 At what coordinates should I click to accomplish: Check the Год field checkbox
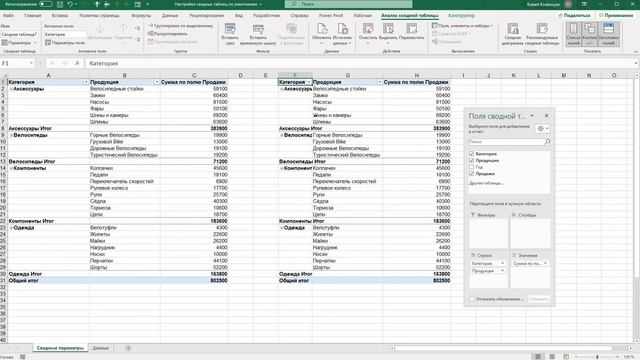pos(471,167)
